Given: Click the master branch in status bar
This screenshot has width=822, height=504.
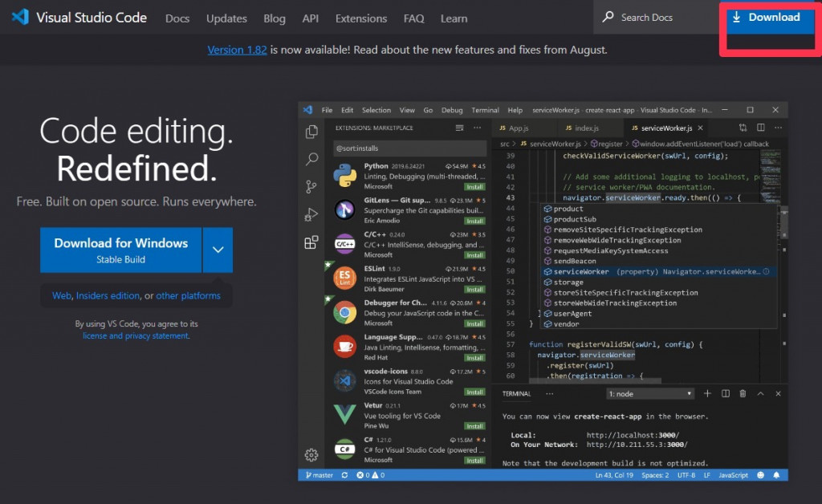Looking at the screenshot, I should (x=319, y=475).
